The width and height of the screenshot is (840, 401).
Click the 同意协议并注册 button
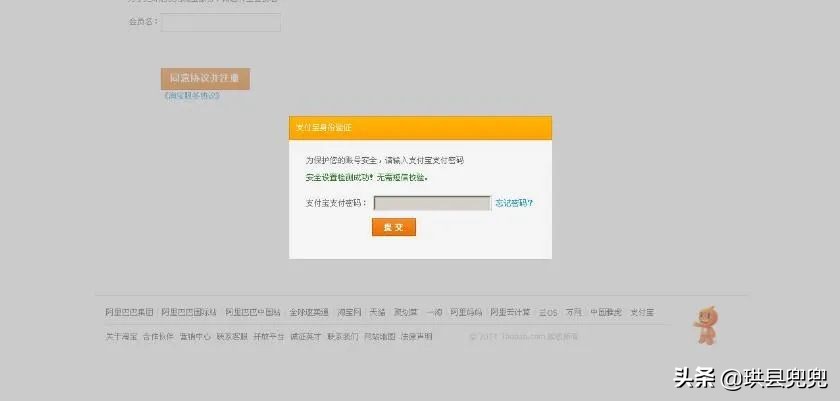[x=205, y=79]
